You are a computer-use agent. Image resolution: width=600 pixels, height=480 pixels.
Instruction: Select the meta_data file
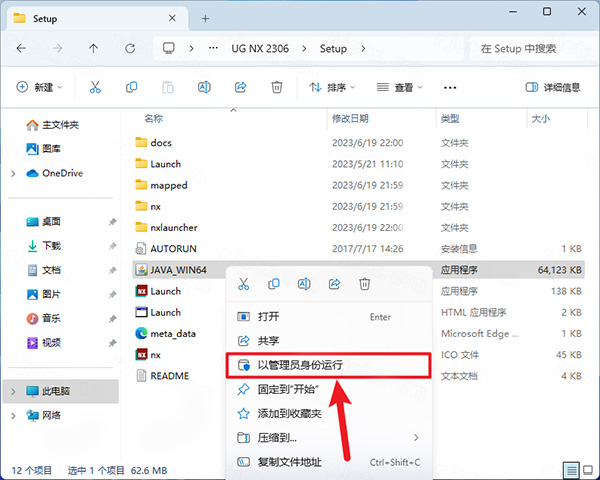173,334
